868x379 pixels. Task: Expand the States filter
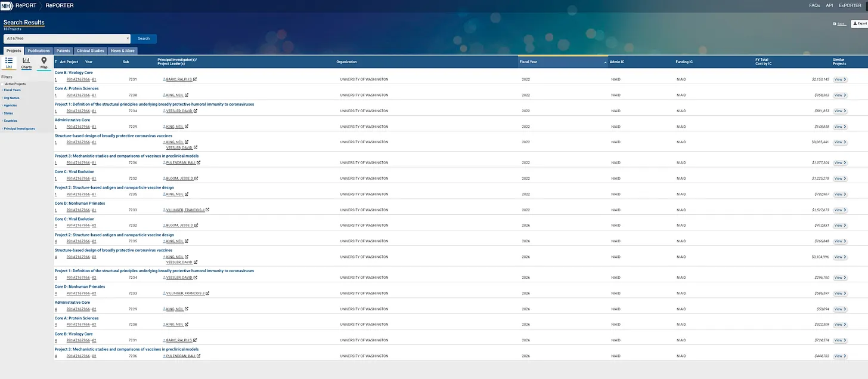(x=8, y=113)
